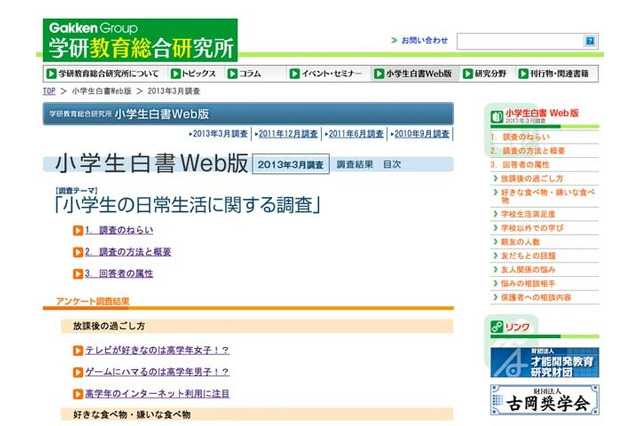Open sidebar link 学校以外での学び

532,228
